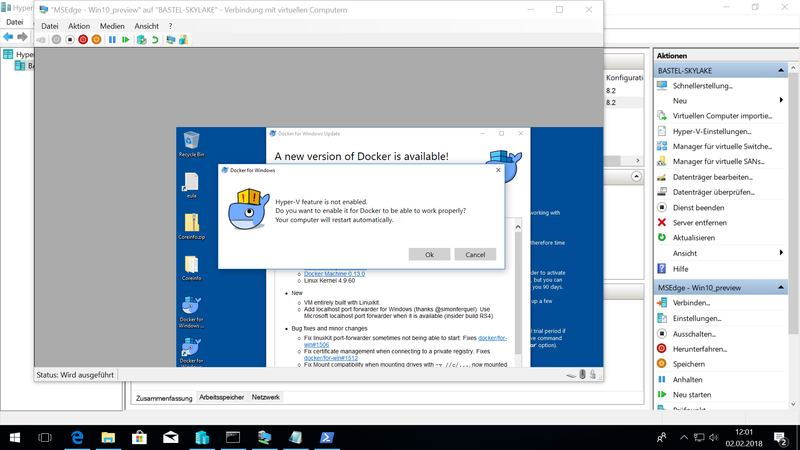Close the Docker for Windows dialog
800x450 pixels.
[498, 170]
